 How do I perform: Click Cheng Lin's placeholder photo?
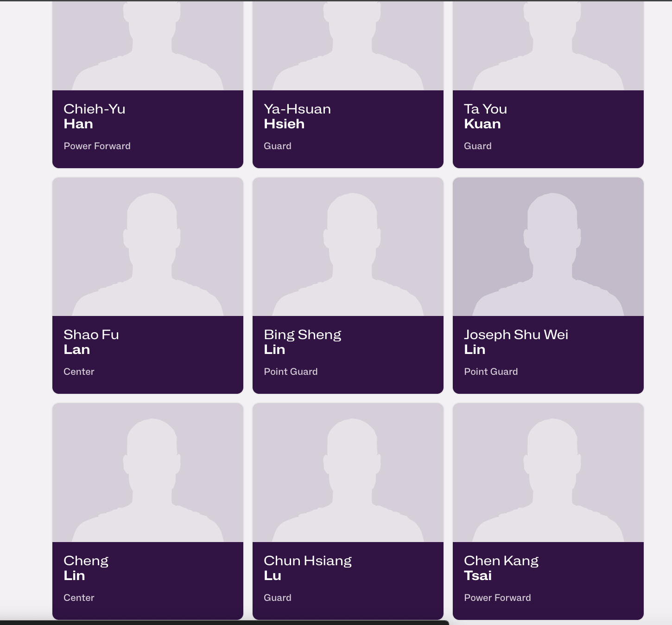148,473
